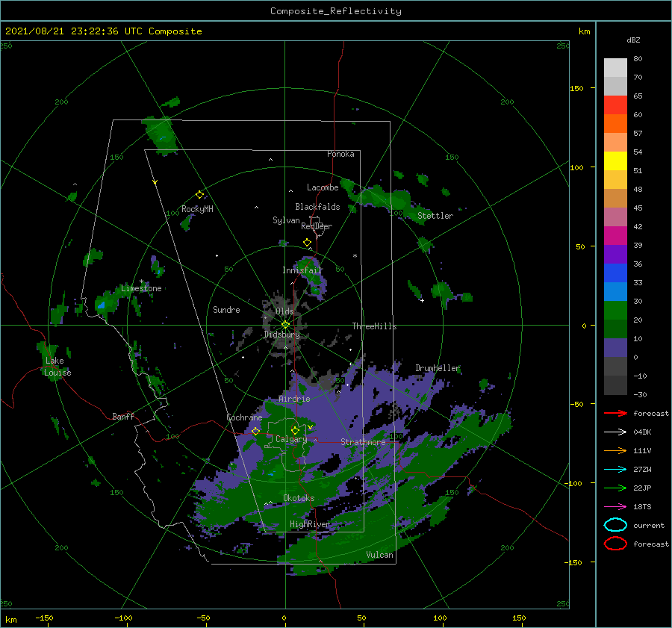Click the red forecast arrow in legend
Viewport: 672px width, 628px height.
click(615, 413)
